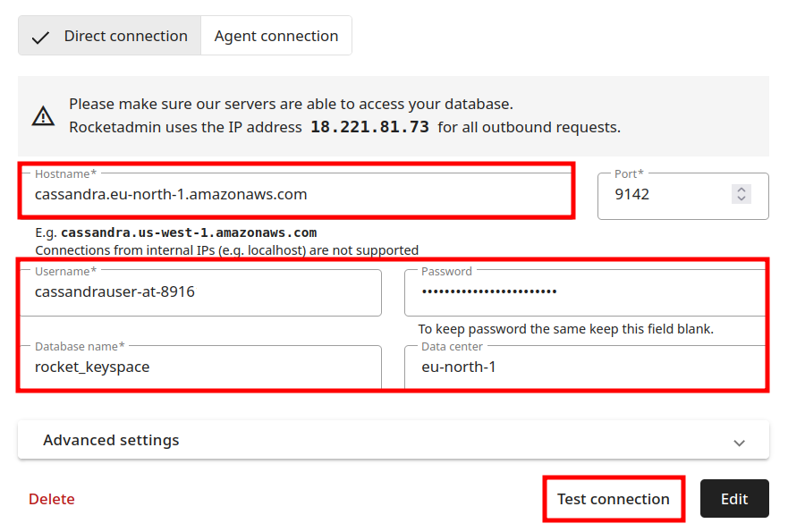This screenshot has height=532, width=788.
Task: Expand the Advanced settings panel
Action: tap(111, 440)
